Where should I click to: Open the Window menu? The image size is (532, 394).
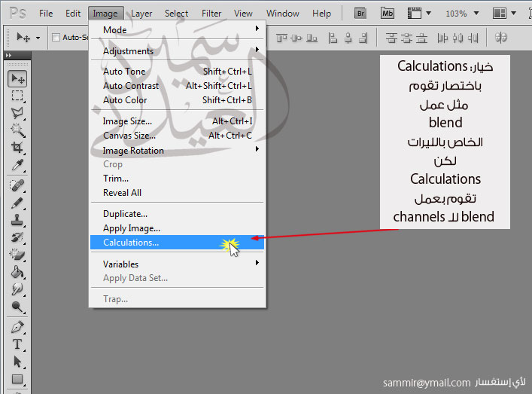click(x=283, y=14)
